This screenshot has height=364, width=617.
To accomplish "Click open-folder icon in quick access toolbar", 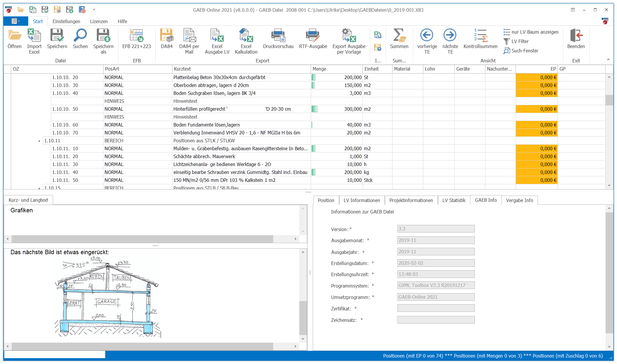I will (21, 10).
